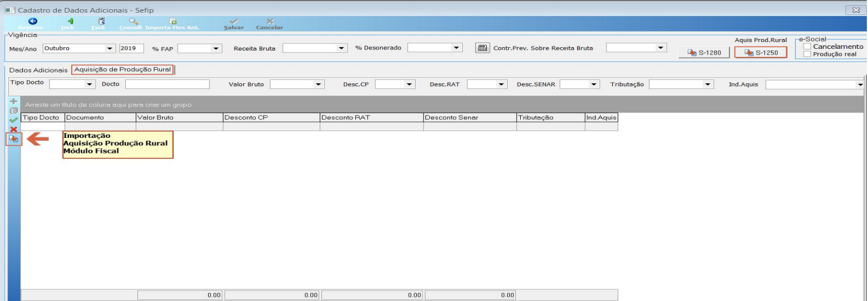Open the Desc.SENAR dropdown

[594, 84]
